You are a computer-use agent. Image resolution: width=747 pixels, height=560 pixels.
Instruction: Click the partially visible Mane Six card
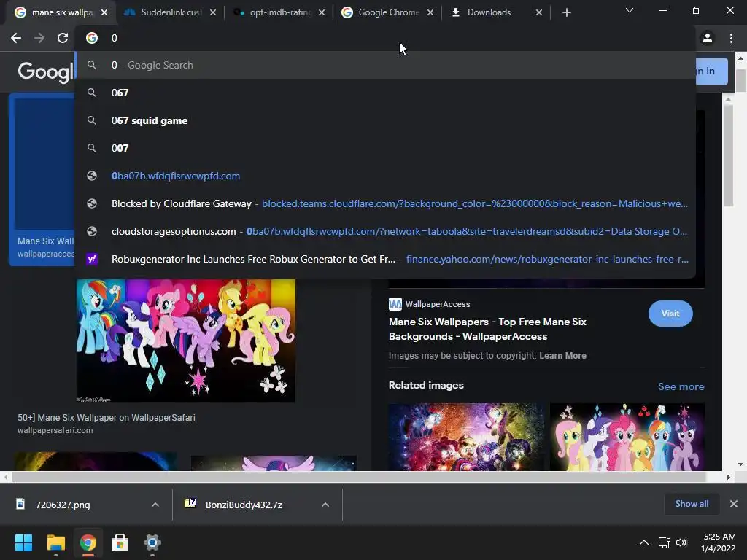[42, 179]
